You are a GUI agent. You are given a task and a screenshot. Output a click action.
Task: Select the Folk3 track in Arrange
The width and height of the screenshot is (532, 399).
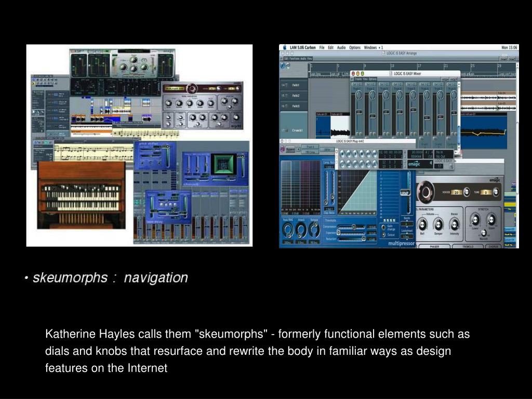[x=294, y=106]
